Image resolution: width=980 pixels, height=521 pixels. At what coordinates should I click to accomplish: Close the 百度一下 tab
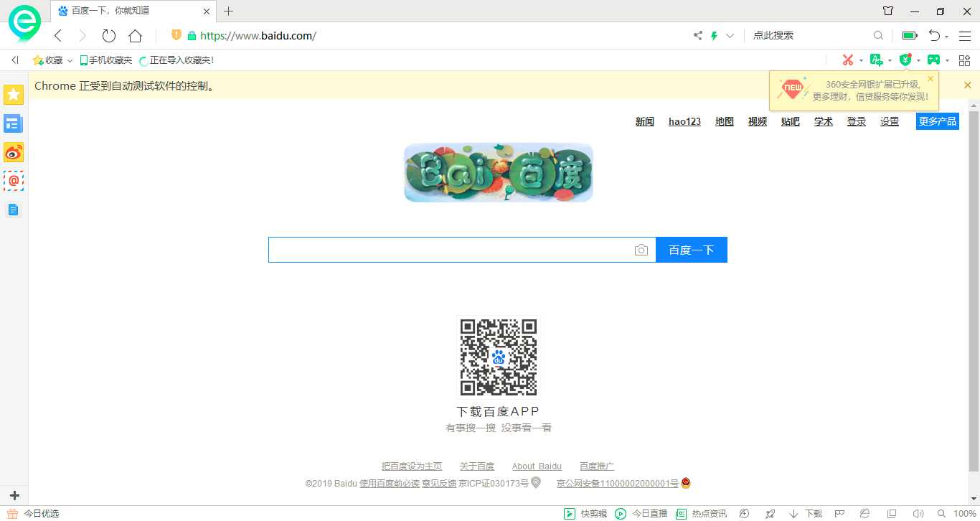pyautogui.click(x=207, y=11)
